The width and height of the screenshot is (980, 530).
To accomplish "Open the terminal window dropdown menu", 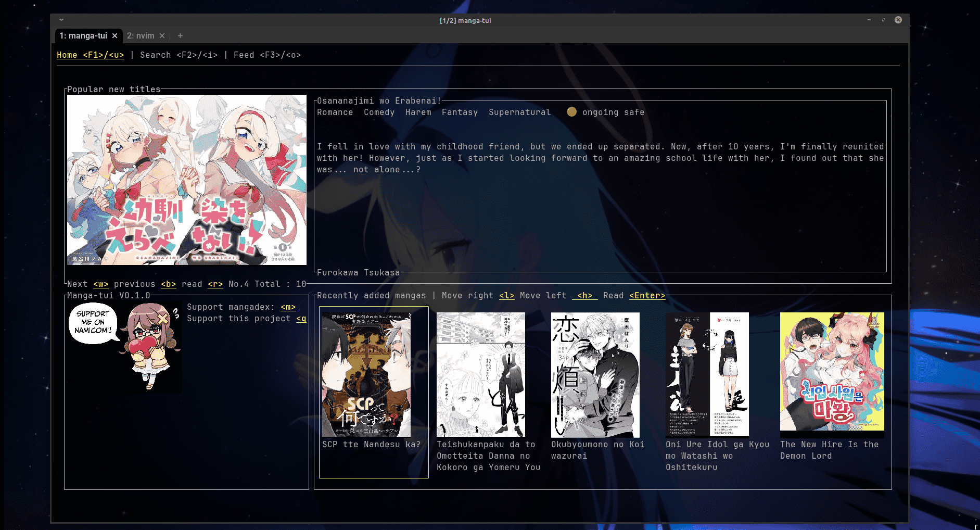I will coord(61,20).
